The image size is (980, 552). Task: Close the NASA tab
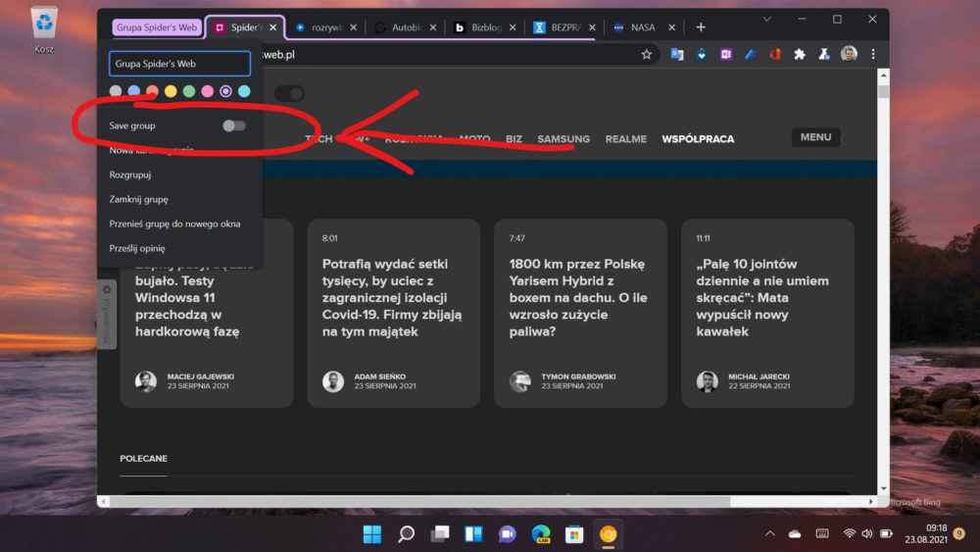[x=672, y=27]
